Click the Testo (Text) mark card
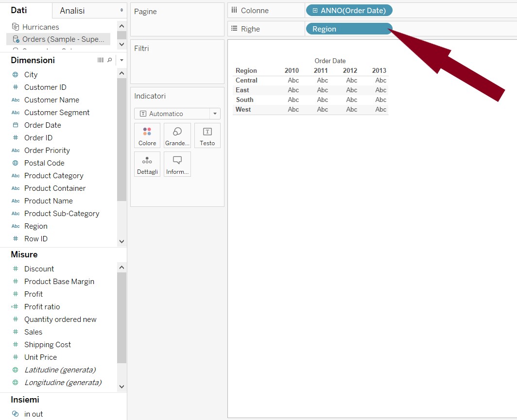The image size is (517, 420). (x=207, y=135)
